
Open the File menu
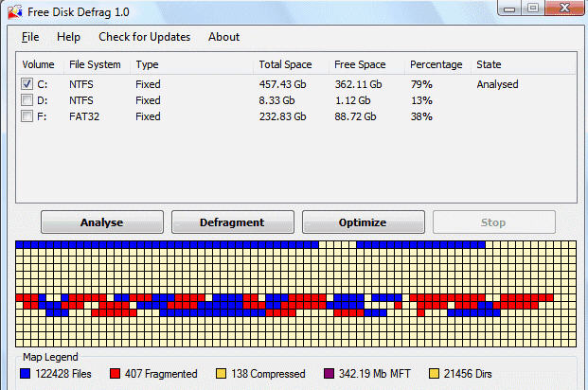30,37
